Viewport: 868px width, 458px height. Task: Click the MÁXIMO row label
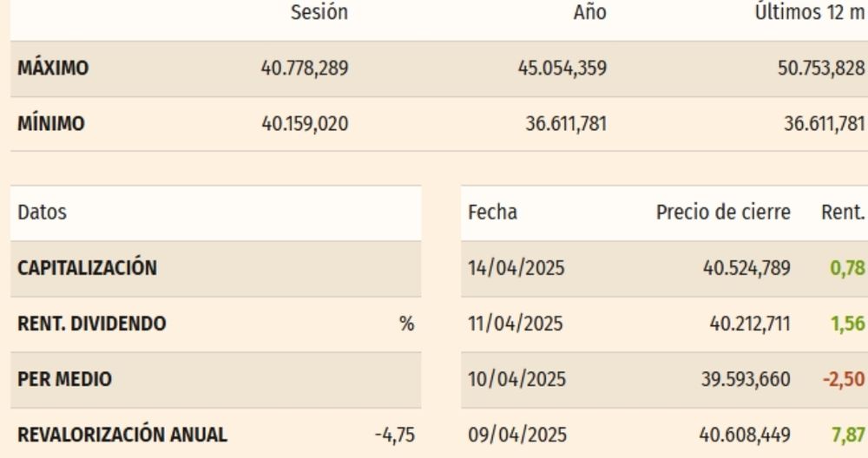(x=54, y=69)
